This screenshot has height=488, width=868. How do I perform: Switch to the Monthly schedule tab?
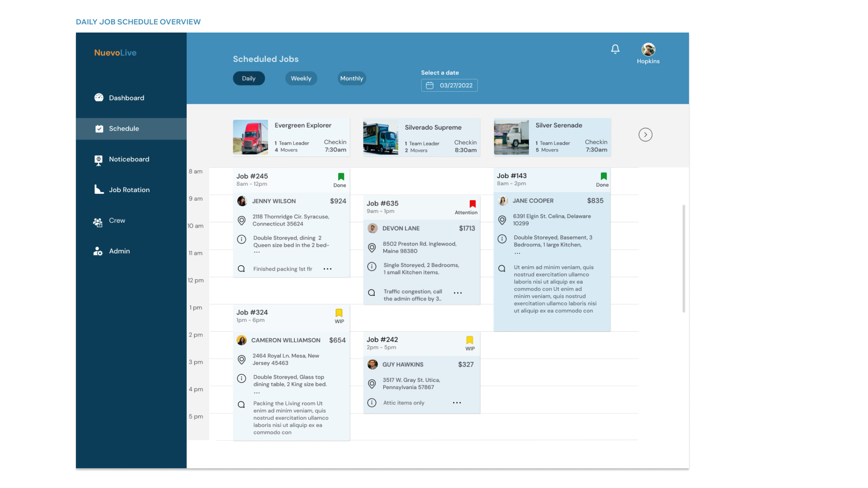click(x=351, y=78)
